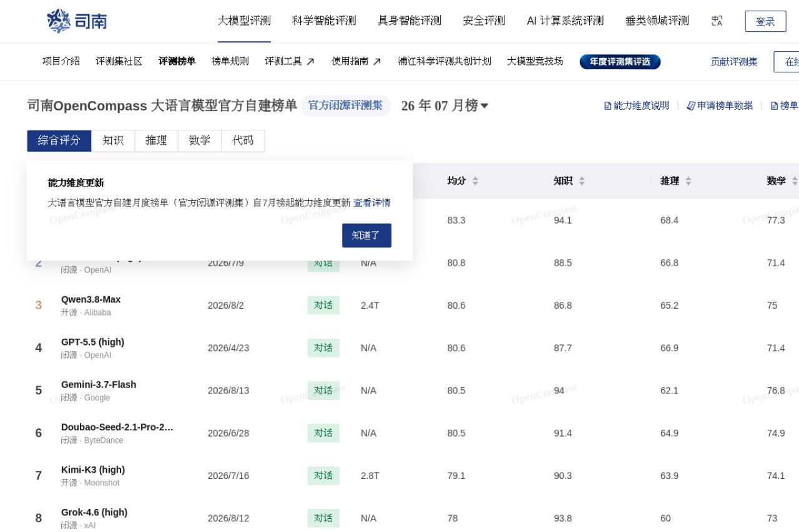799x532 pixels.
Task: Switch to the 知识 tab
Action: (113, 141)
